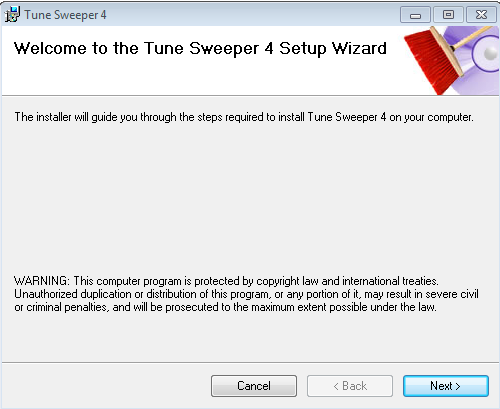The width and height of the screenshot is (500, 409).
Task: Click the installer guide description sentence
Action: pos(244,117)
